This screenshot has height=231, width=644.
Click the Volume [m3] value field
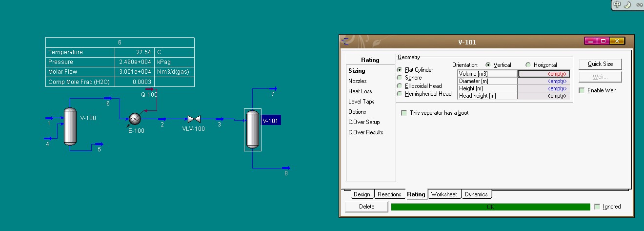point(543,74)
